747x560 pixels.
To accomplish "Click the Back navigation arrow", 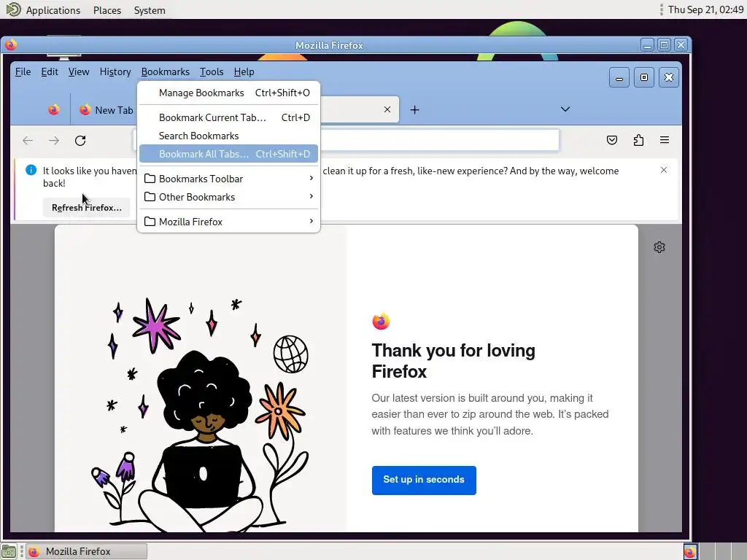I will tap(28, 141).
